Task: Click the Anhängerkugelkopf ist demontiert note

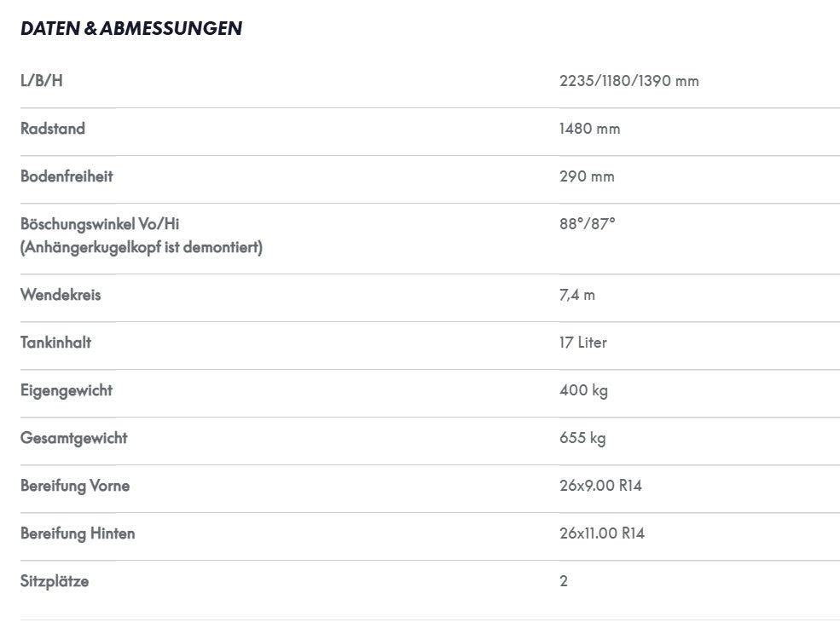Action: point(142,247)
